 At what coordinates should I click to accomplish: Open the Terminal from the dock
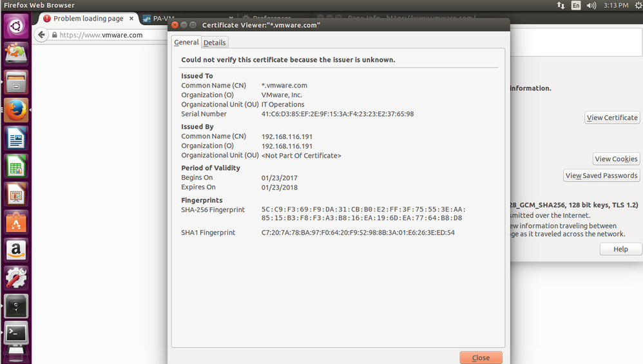[x=16, y=333]
